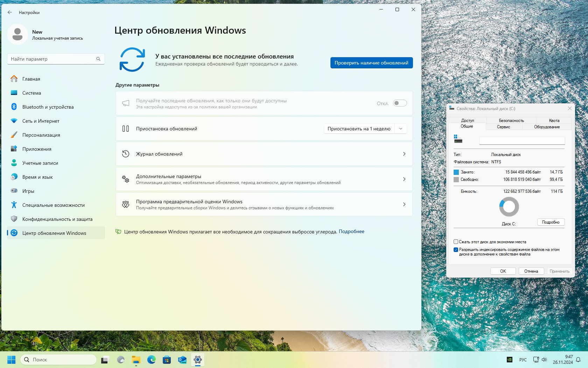Image resolution: width=588 pixels, height=368 pixels.
Task: Click the gears icon for Дополнительные параметры
Action: [x=126, y=179]
